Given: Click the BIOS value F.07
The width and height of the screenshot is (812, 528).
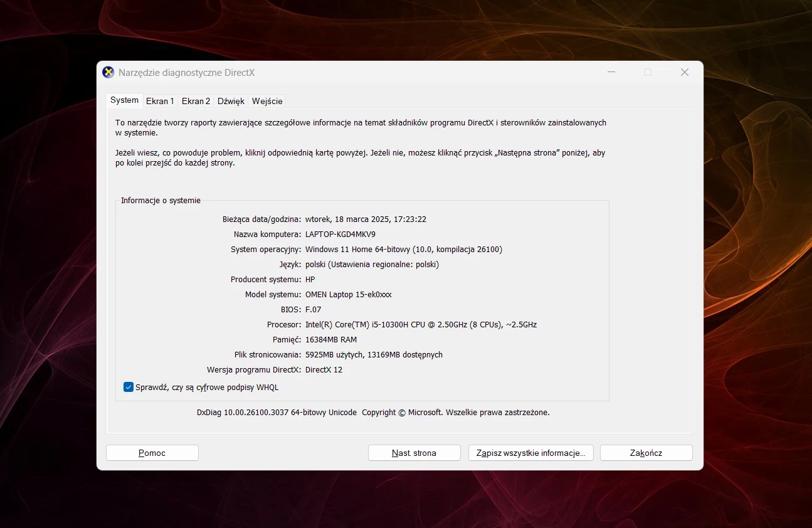Looking at the screenshot, I should click(x=313, y=310).
